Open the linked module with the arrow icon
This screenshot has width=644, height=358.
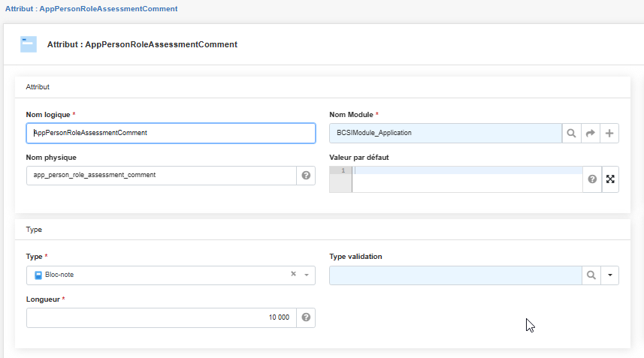pos(591,134)
